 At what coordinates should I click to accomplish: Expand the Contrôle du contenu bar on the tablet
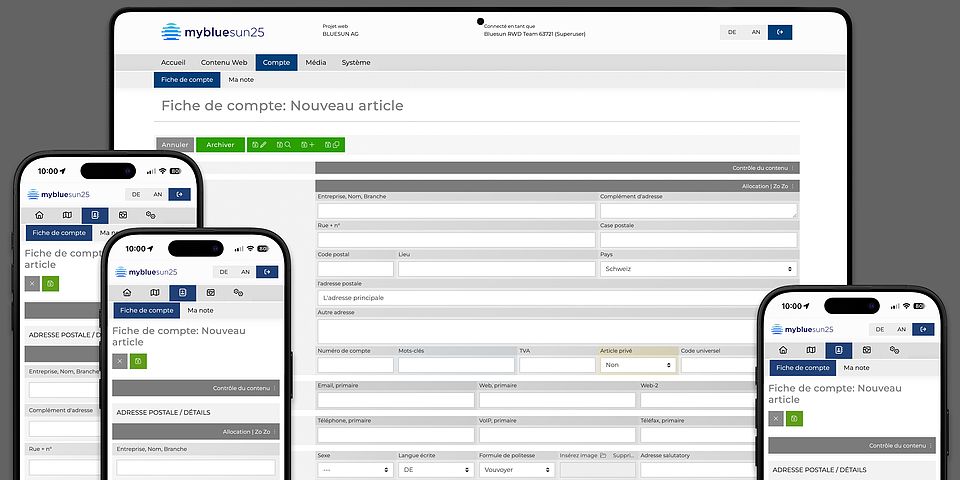coord(557,168)
